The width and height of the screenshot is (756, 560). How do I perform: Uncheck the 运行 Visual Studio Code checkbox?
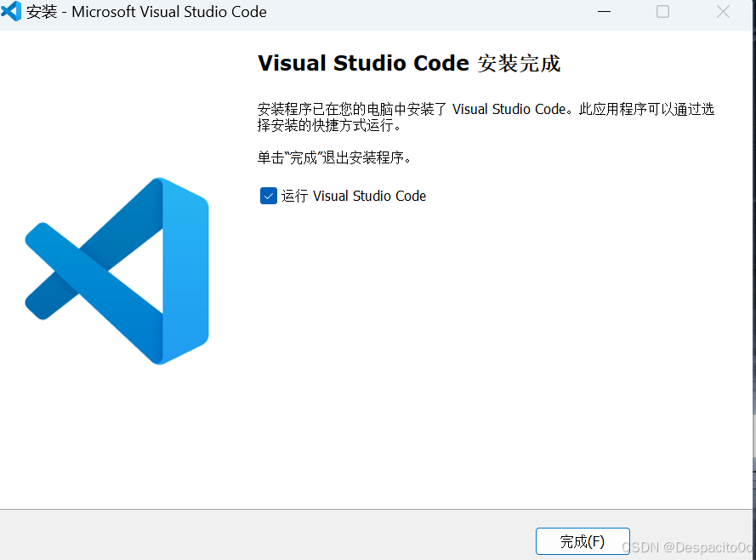269,196
